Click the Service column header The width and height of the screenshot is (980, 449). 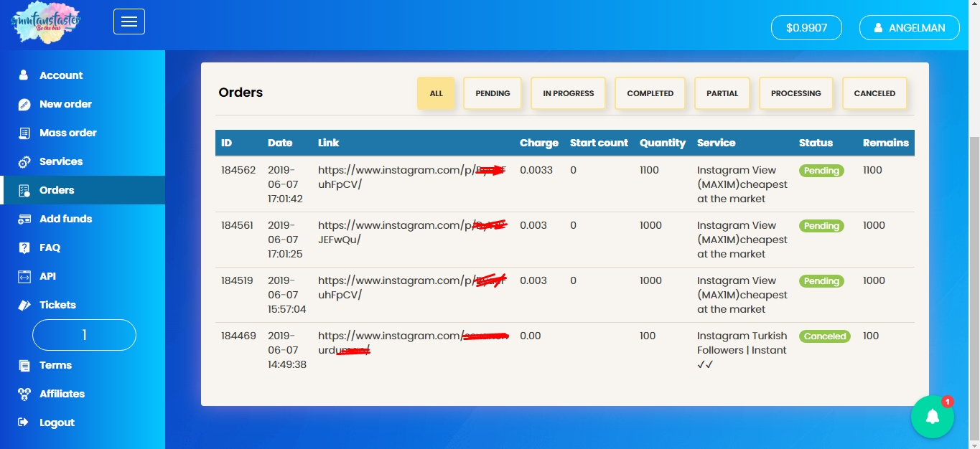716,143
